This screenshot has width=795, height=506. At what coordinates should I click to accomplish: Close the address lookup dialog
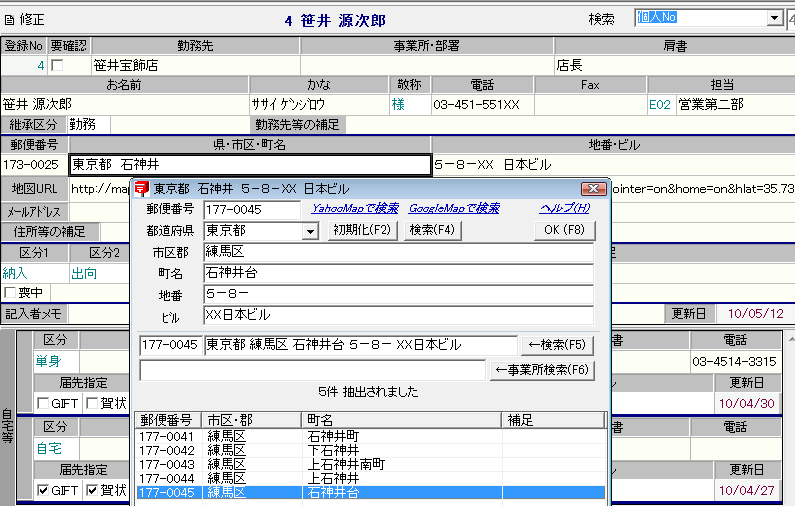tap(593, 189)
